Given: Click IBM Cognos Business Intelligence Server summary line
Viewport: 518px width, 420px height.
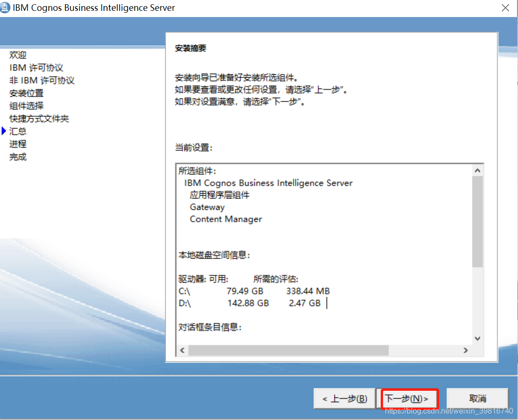Looking at the screenshot, I should 268,183.
